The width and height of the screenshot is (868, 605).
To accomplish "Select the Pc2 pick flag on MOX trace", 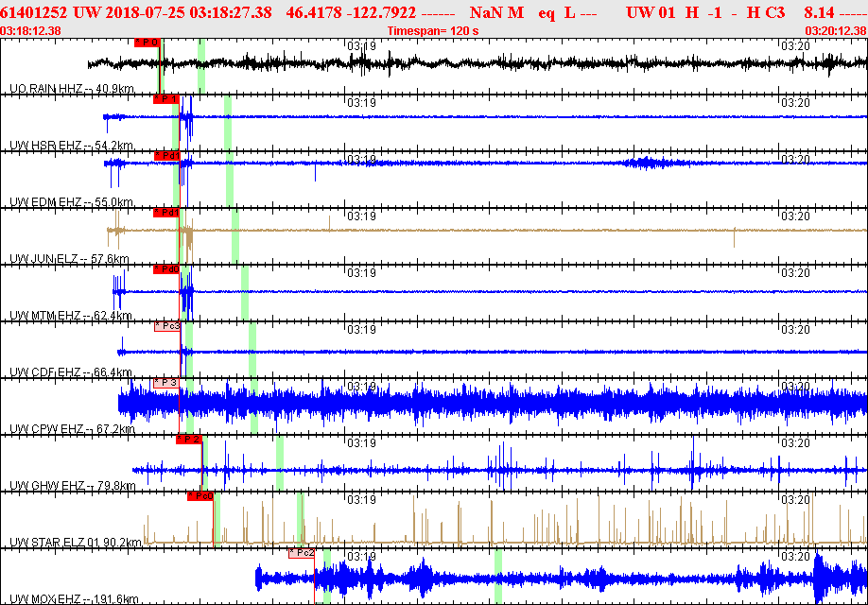I will (x=302, y=553).
